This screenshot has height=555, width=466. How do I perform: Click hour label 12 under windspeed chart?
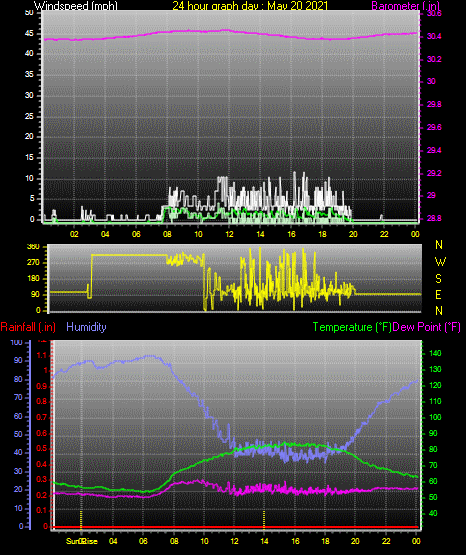(x=229, y=234)
